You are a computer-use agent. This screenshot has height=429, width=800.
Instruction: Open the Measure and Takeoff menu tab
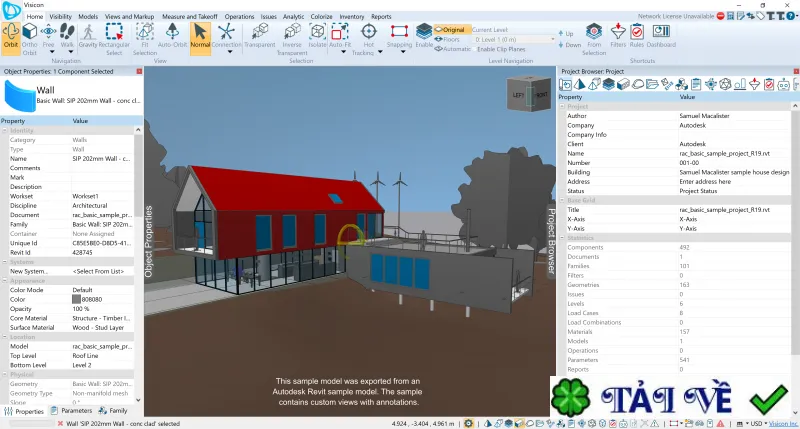190,16
